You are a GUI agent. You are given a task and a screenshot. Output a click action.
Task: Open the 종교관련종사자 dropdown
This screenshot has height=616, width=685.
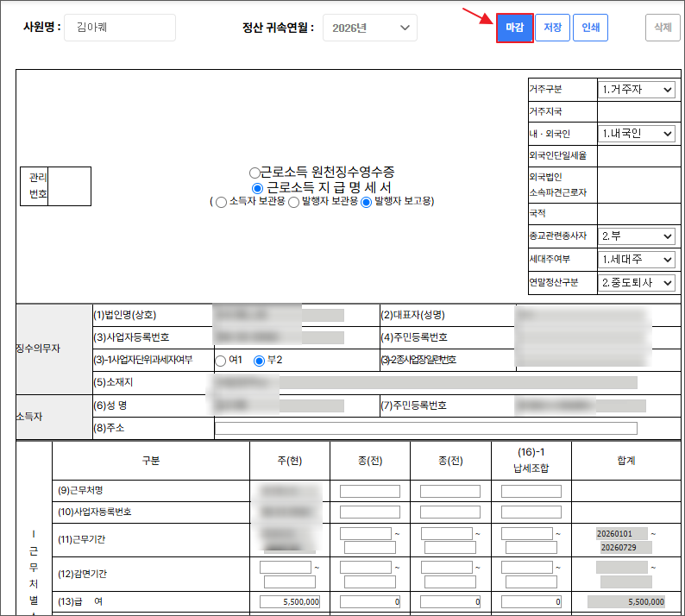click(637, 236)
